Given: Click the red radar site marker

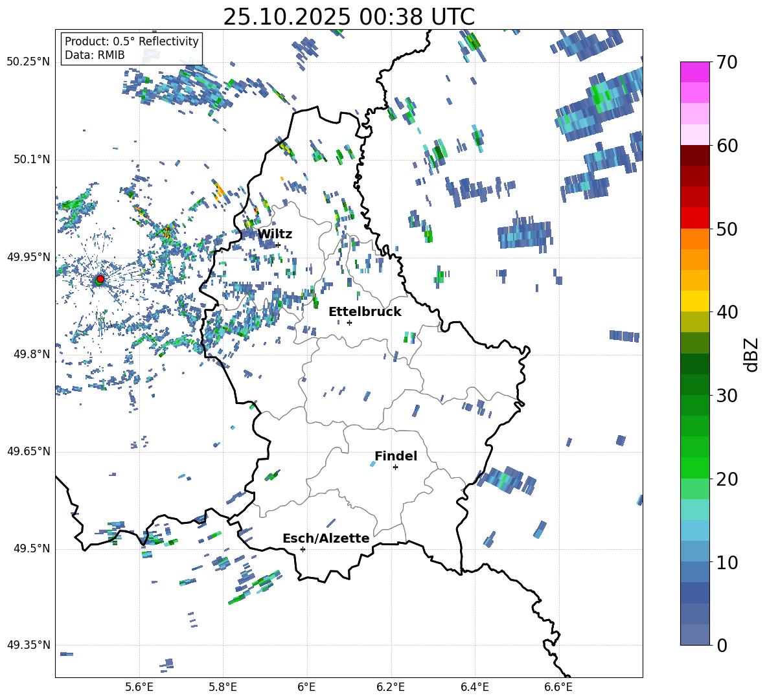Looking at the screenshot, I should pyautogui.click(x=100, y=278).
